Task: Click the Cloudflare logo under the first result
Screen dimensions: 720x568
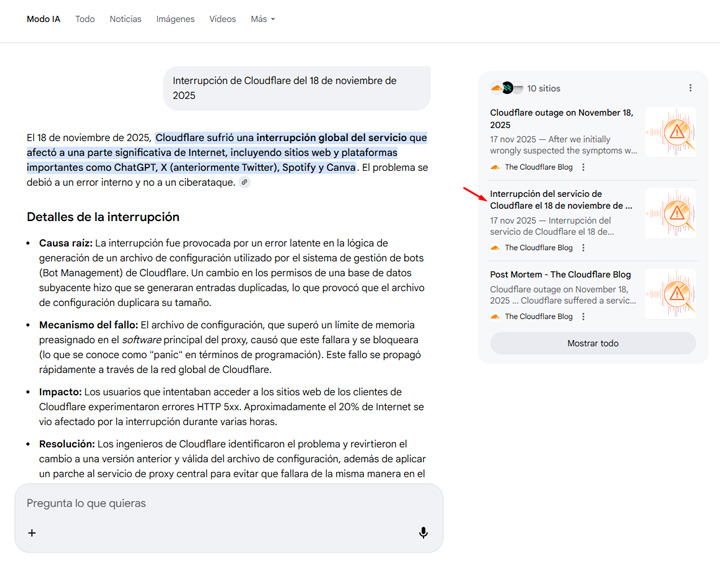Action: coord(495,167)
